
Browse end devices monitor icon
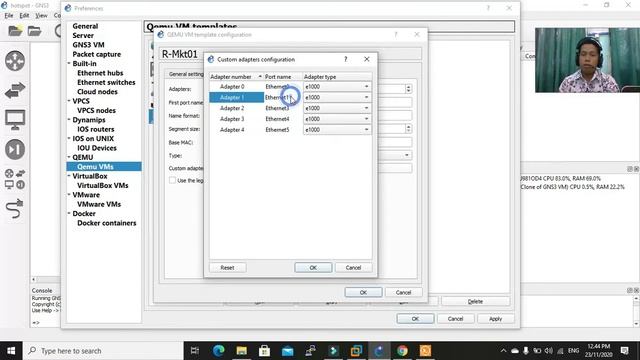point(15,120)
